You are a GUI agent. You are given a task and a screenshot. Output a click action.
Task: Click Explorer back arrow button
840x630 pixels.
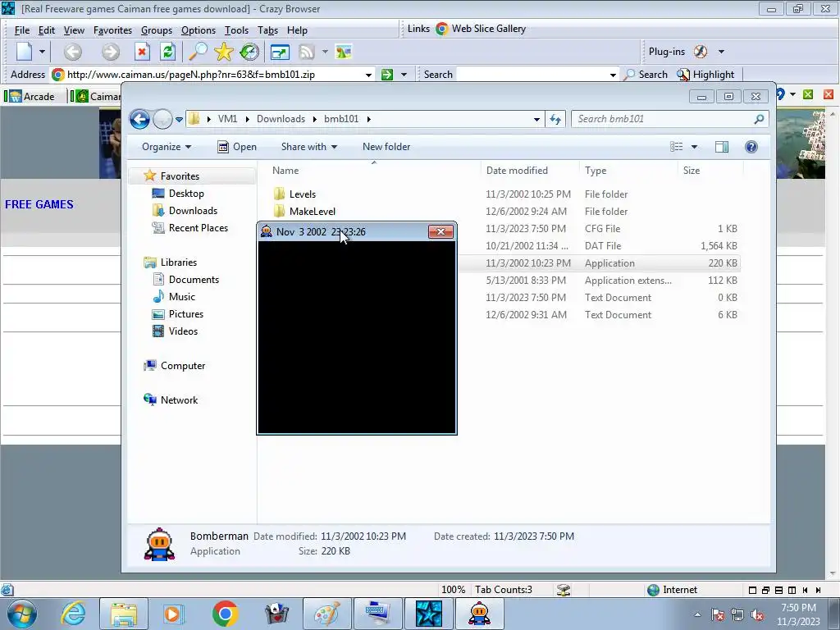139,119
